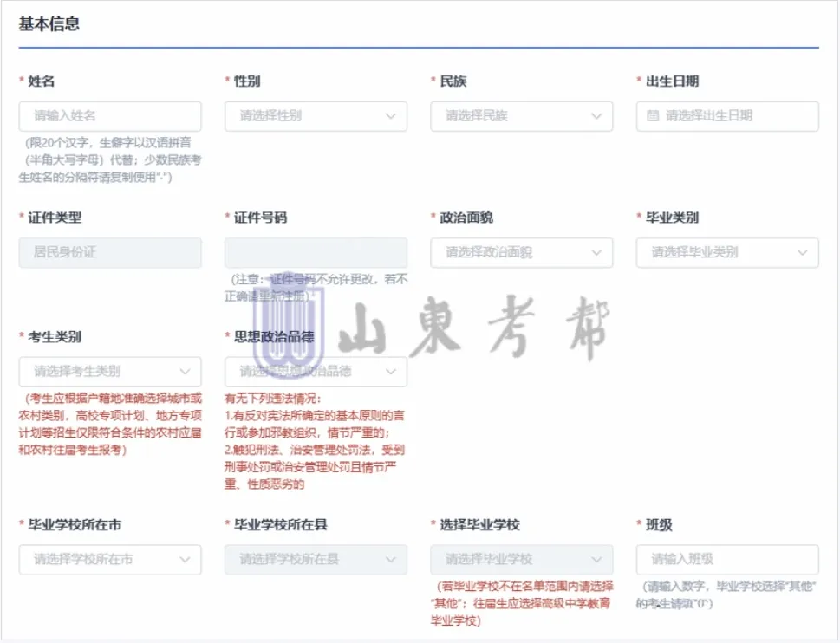The height and width of the screenshot is (643, 840).
Task: Click the chevron arrow in 民族 dropdown
Action: point(596,116)
